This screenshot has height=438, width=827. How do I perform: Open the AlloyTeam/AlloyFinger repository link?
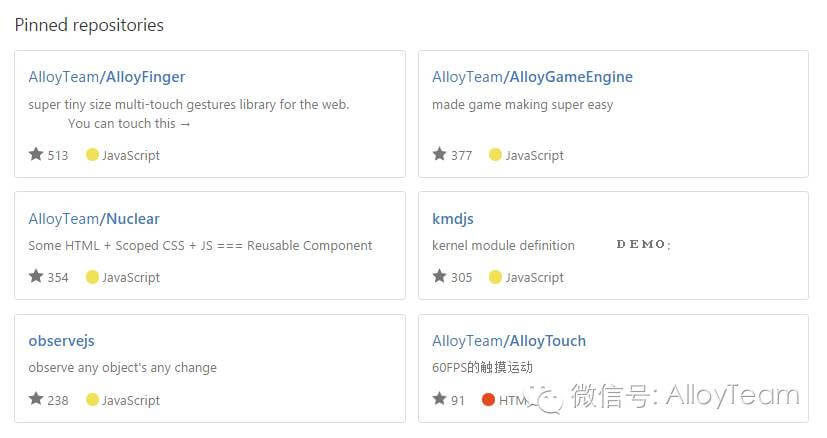(107, 77)
